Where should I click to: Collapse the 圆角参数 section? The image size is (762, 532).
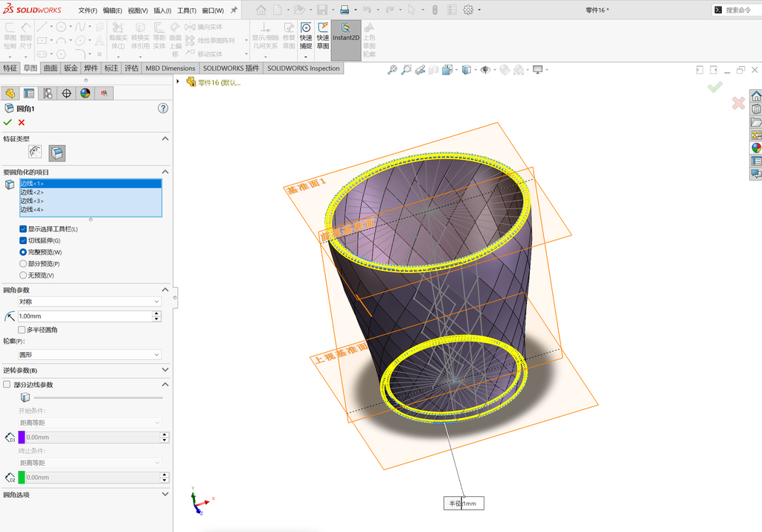[x=165, y=289]
